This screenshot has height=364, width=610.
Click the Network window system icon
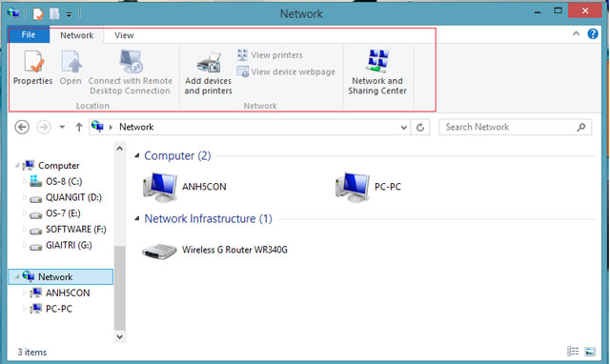pyautogui.click(x=13, y=13)
